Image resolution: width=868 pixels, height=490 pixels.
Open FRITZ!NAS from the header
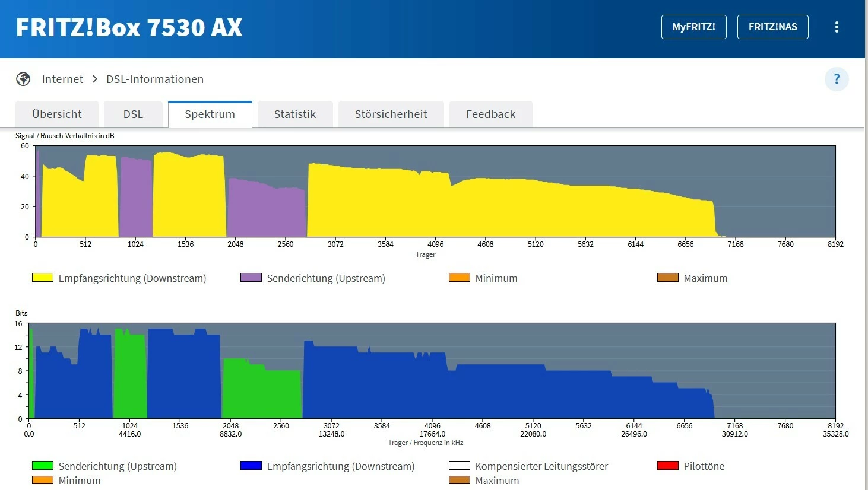[773, 27]
